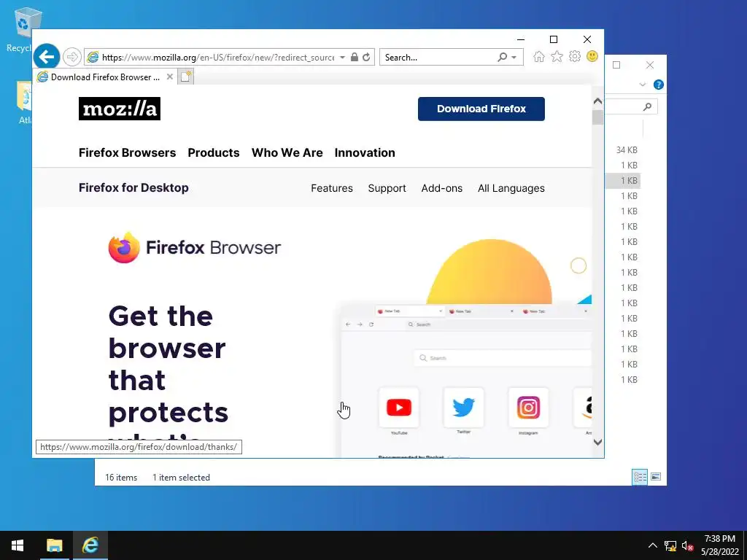Click Firefox for Desktop heading link

pyautogui.click(x=134, y=187)
